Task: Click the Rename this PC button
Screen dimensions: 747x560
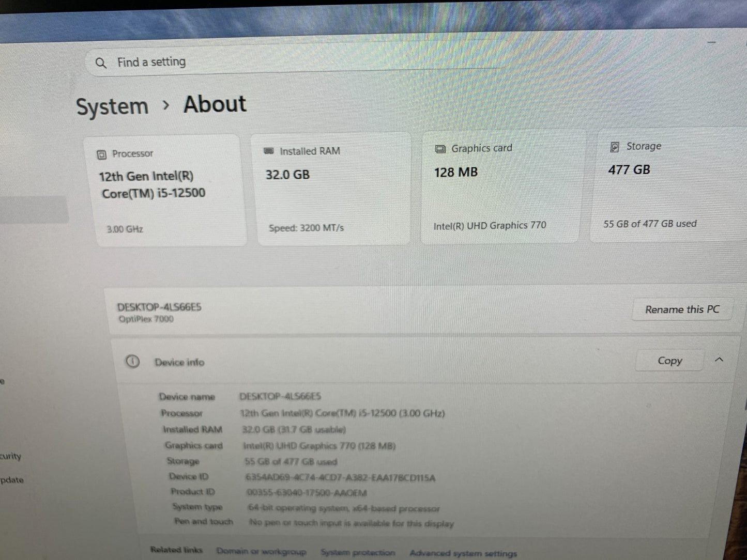Action: pos(682,310)
